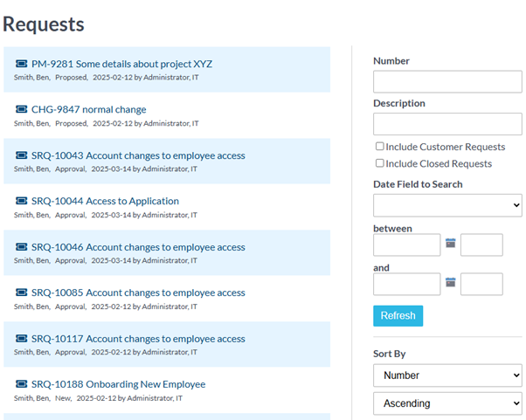
Task: Click the ticket icon next to SRQ-10085
Action: pyautogui.click(x=22, y=293)
